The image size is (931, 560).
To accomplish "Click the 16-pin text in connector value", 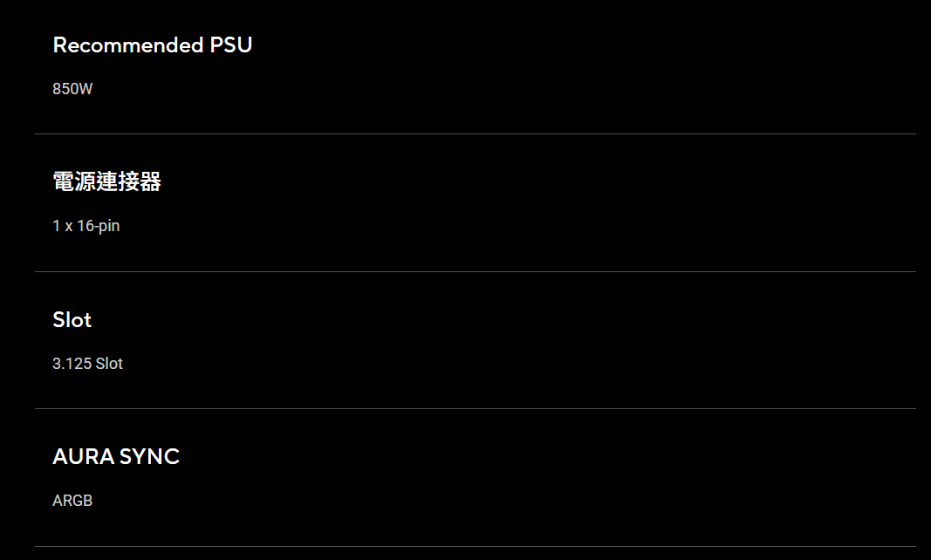I will [99, 226].
